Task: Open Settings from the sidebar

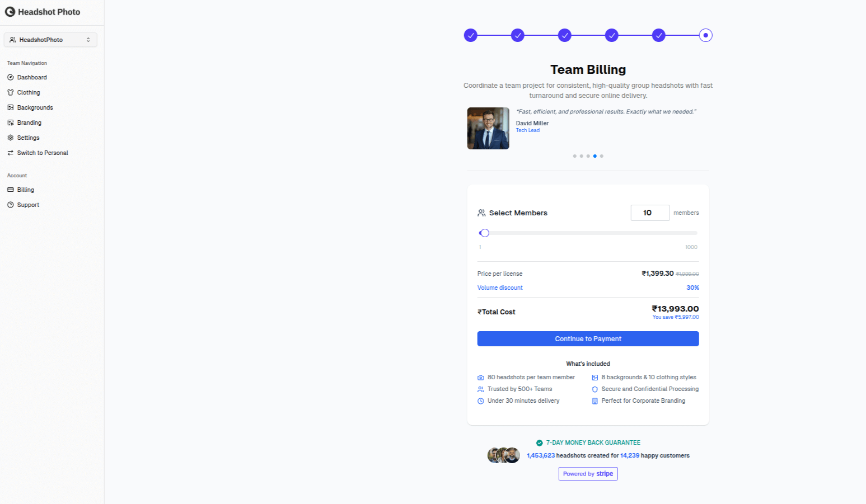Action: [x=27, y=138]
